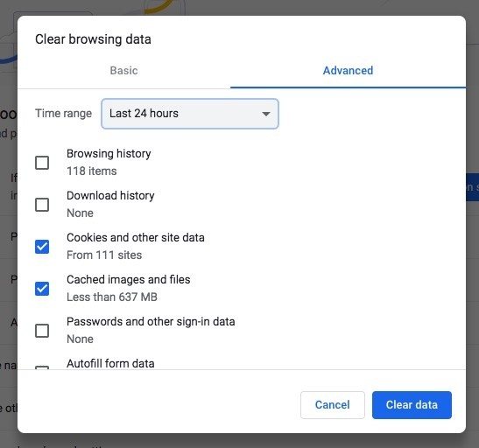Screen dimensions: 479x448
Task: Click the Passwords and other sign-in data label
Action: tap(151, 322)
